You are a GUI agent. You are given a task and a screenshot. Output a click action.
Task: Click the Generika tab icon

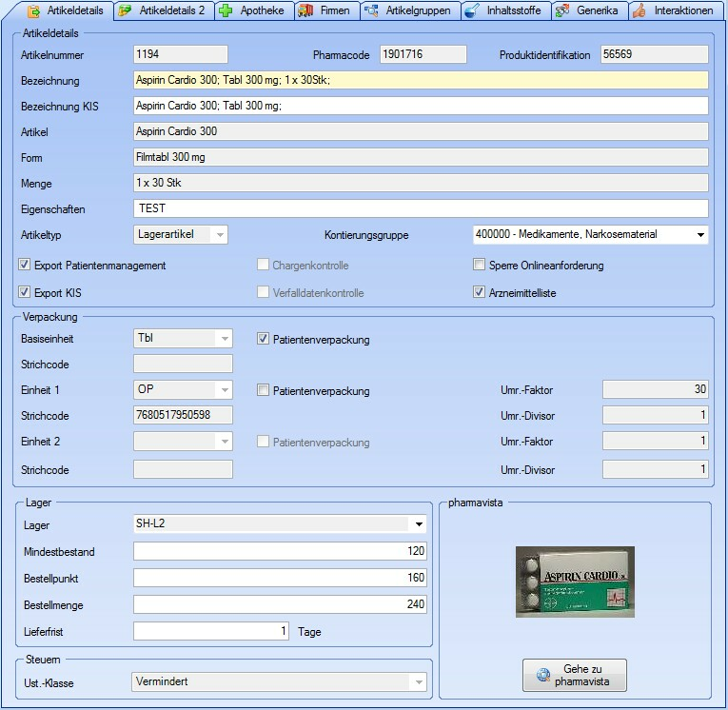(561, 11)
